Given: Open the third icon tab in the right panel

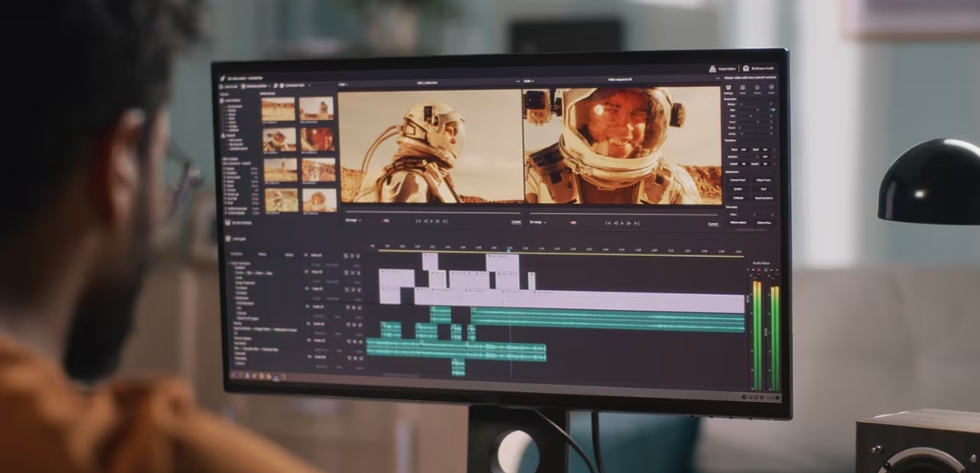Looking at the screenshot, I should click(x=757, y=89).
